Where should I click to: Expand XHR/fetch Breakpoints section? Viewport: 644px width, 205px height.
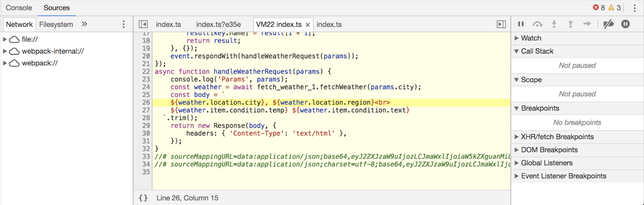[516, 137]
